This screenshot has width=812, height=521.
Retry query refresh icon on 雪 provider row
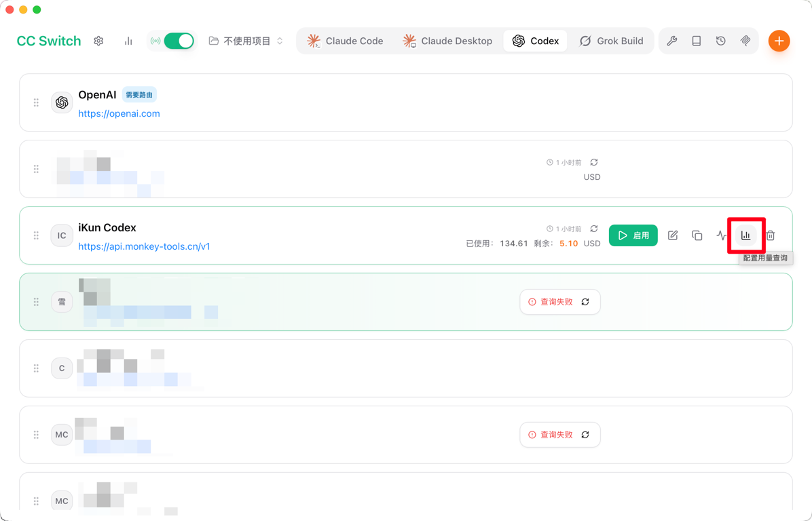585,302
